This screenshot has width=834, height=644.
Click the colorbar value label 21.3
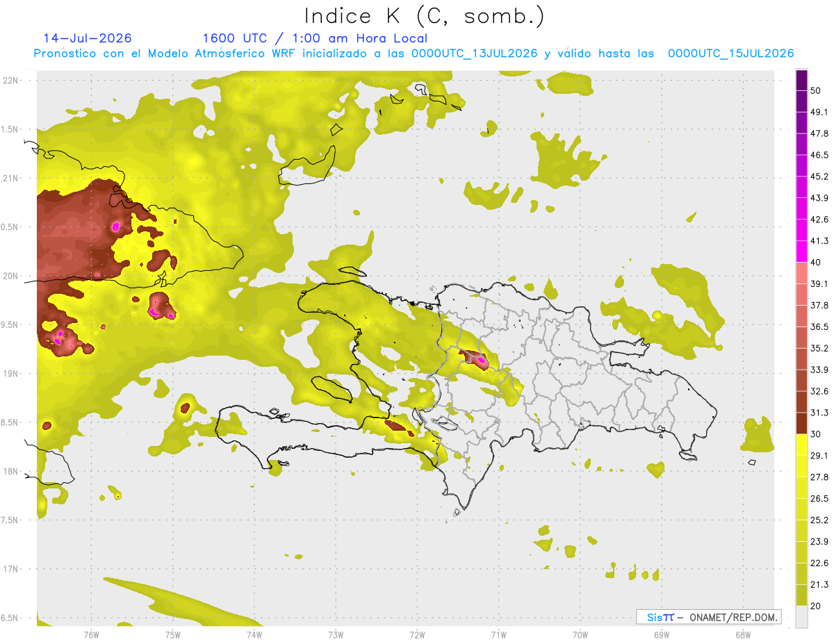[820, 585]
